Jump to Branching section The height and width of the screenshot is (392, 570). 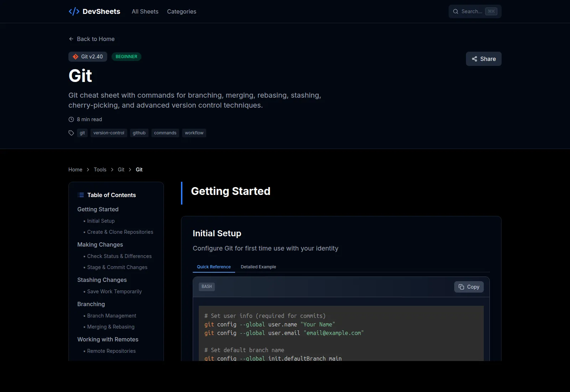tap(91, 304)
